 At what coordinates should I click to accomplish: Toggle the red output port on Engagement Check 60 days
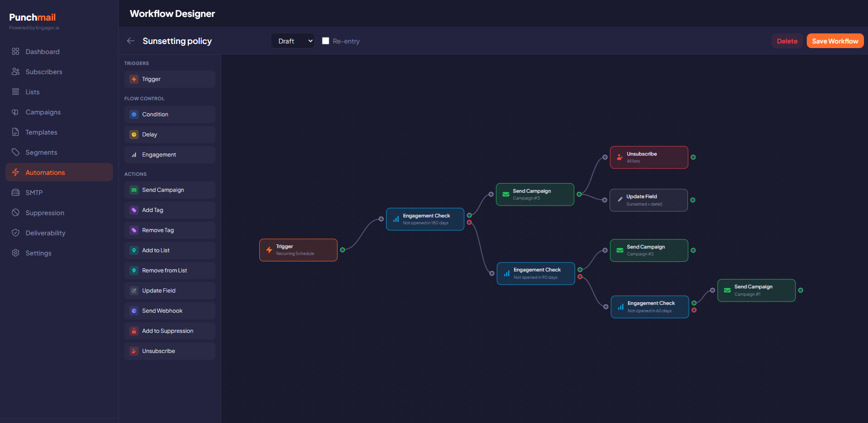(x=694, y=310)
